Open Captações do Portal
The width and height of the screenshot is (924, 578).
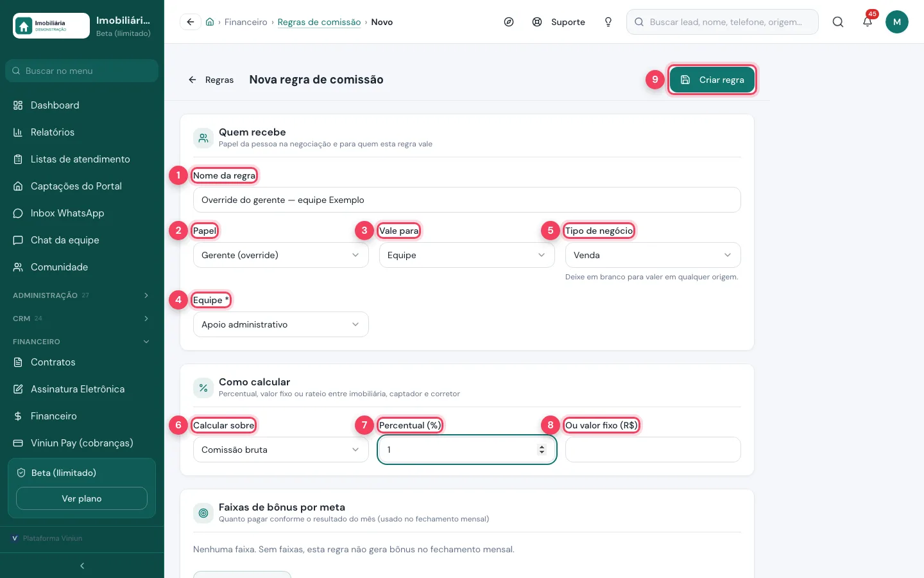[81, 186]
